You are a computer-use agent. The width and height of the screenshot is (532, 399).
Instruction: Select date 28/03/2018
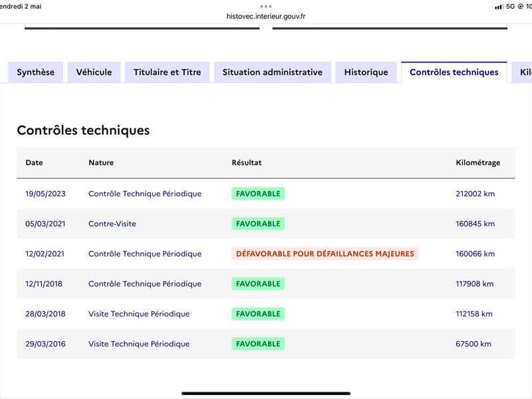[45, 314]
